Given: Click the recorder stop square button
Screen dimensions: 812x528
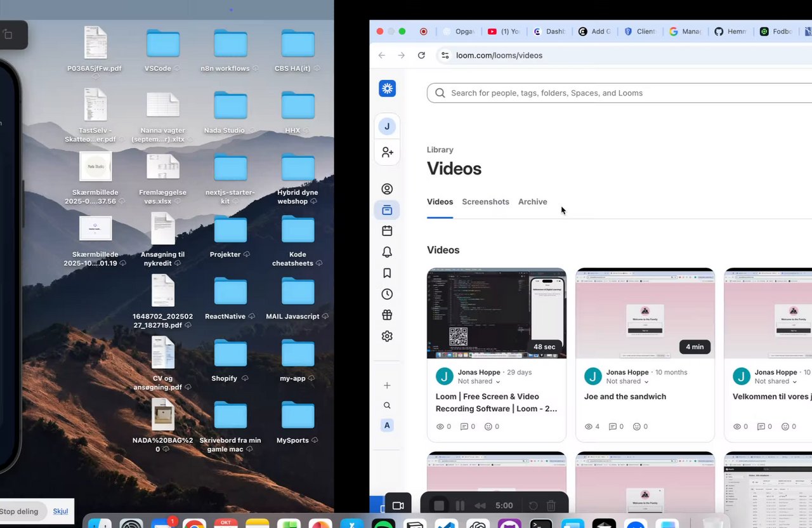Looking at the screenshot, I should [439, 506].
